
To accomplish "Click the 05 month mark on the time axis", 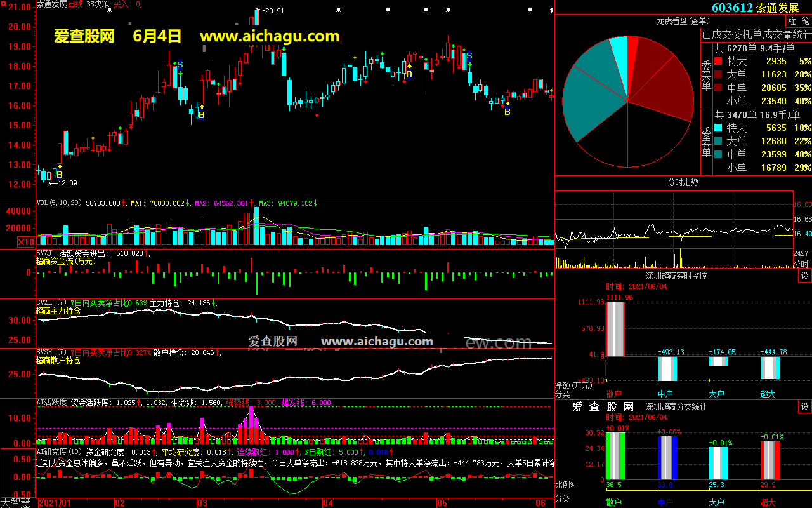I will click(x=442, y=503).
